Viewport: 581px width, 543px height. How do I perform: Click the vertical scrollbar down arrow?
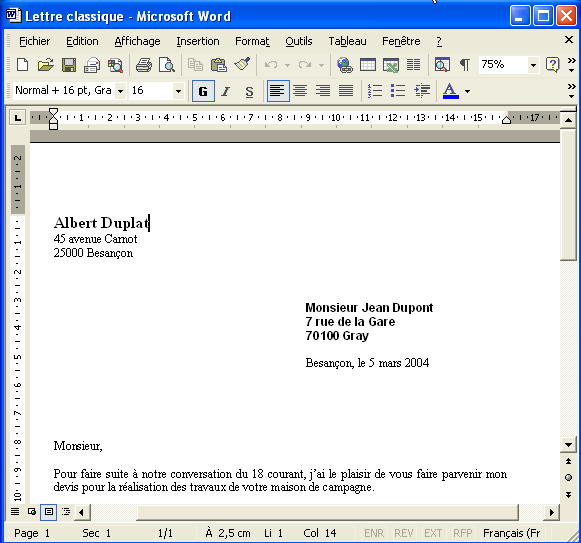click(x=568, y=444)
